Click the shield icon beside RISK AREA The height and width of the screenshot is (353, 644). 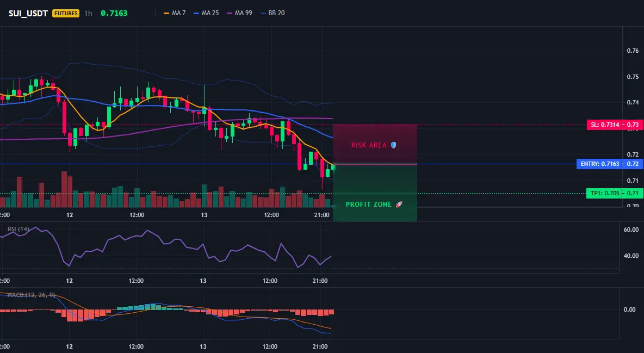(x=393, y=145)
